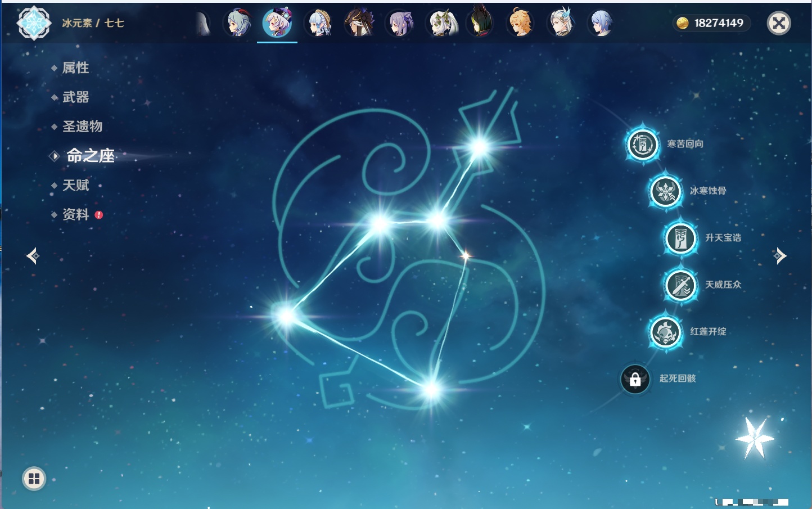Pick Tighnari's dark-eared avatar
Viewport: 812px width, 509px height.
tap(481, 23)
